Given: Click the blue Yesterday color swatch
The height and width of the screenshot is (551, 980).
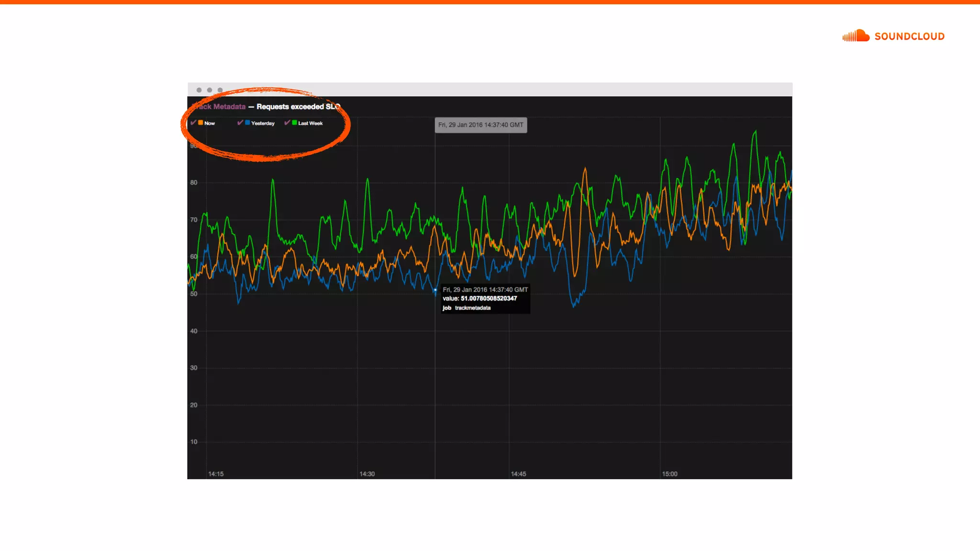Looking at the screenshot, I should point(247,123).
